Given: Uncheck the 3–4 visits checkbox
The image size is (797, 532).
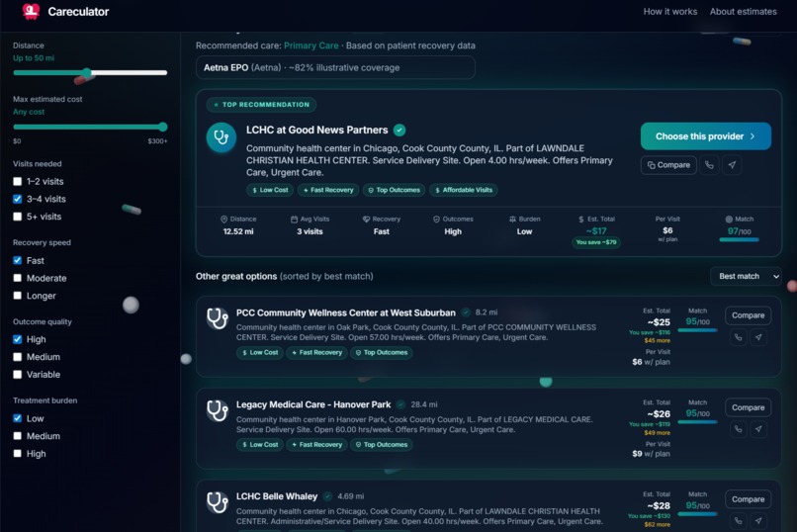Looking at the screenshot, I should (17, 199).
